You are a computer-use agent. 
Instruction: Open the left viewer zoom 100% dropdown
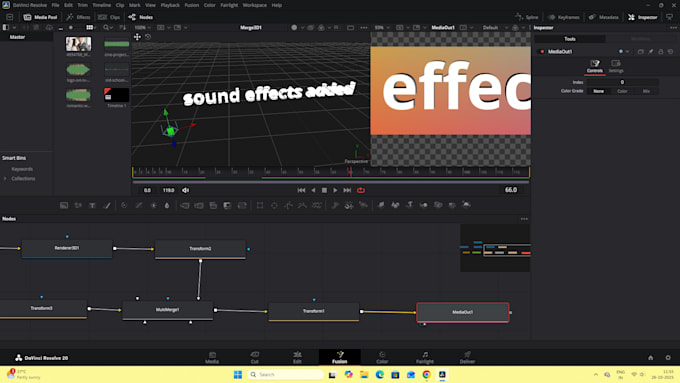click(x=143, y=27)
